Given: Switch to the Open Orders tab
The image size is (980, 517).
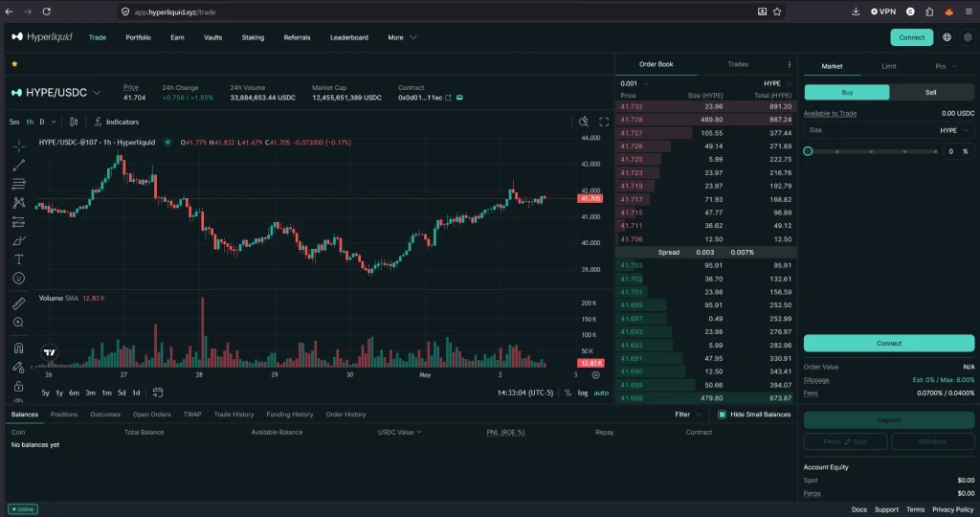Looking at the screenshot, I should [151, 415].
